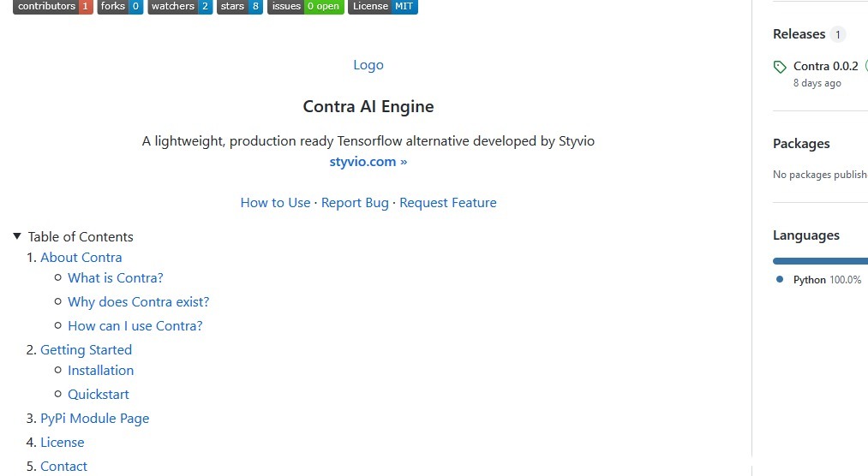Click the Releases count badge 1

pos(837,34)
